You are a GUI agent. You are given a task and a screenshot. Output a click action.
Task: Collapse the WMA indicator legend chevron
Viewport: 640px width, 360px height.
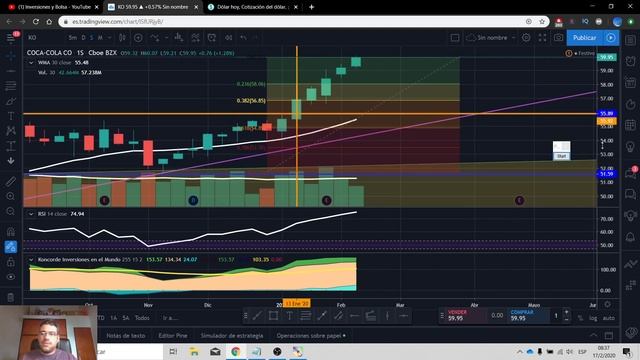(31, 63)
